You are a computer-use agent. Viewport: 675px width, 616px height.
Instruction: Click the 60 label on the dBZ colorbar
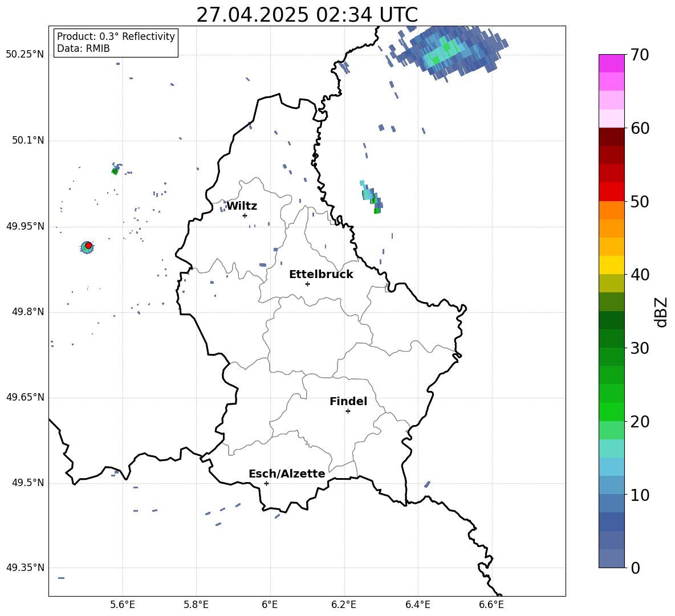click(640, 128)
